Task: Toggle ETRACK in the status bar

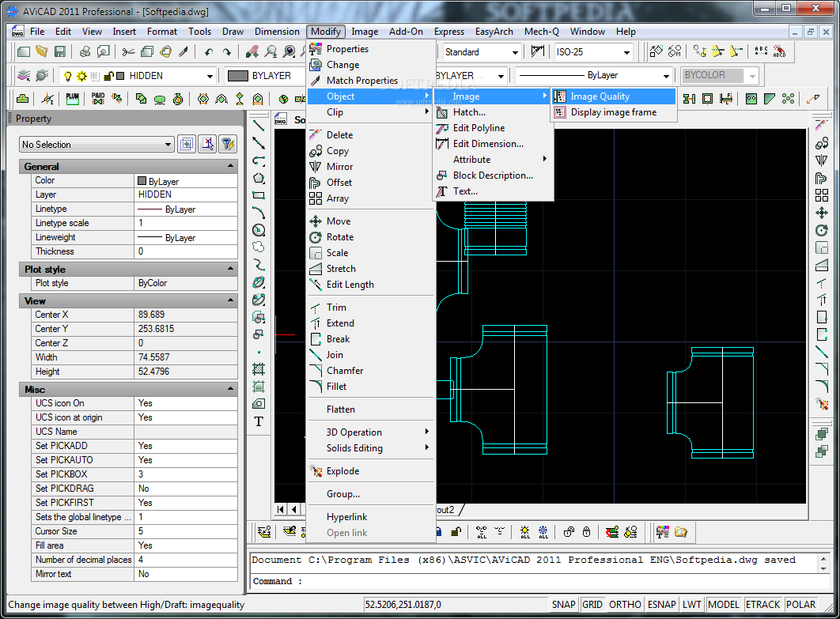Action: click(x=762, y=605)
